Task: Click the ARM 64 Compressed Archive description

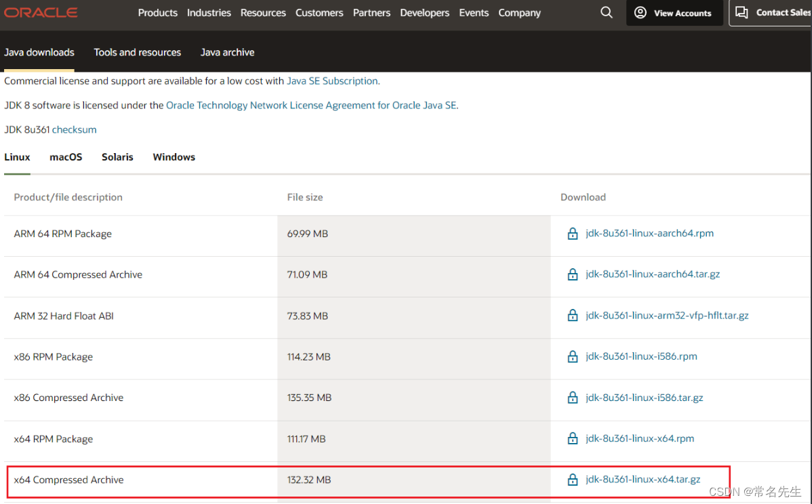Action: pyautogui.click(x=78, y=275)
